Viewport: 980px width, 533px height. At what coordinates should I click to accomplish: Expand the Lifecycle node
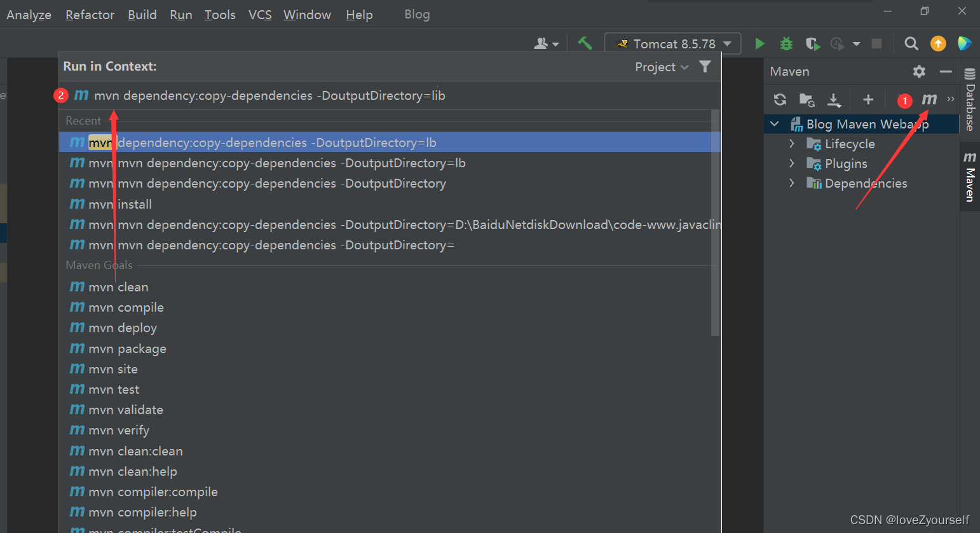pos(792,144)
